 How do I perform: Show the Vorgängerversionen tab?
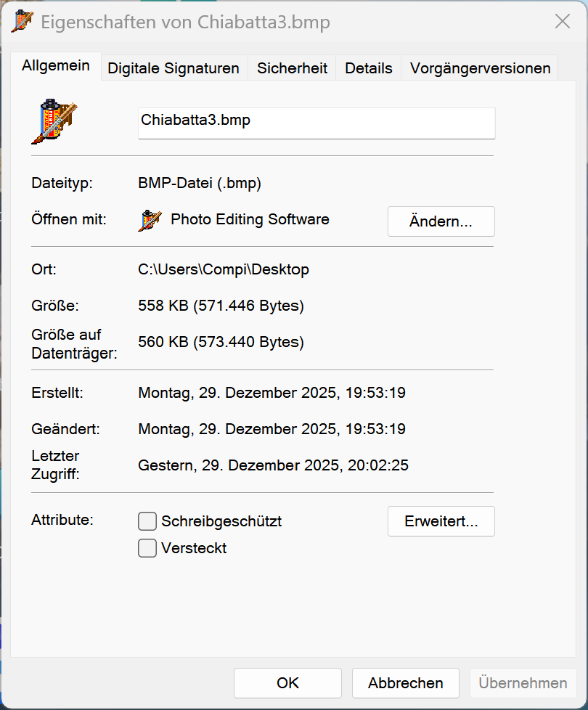[480, 68]
